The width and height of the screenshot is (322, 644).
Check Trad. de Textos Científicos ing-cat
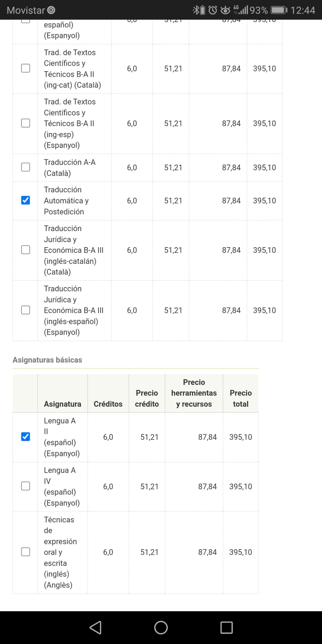pos(25,68)
